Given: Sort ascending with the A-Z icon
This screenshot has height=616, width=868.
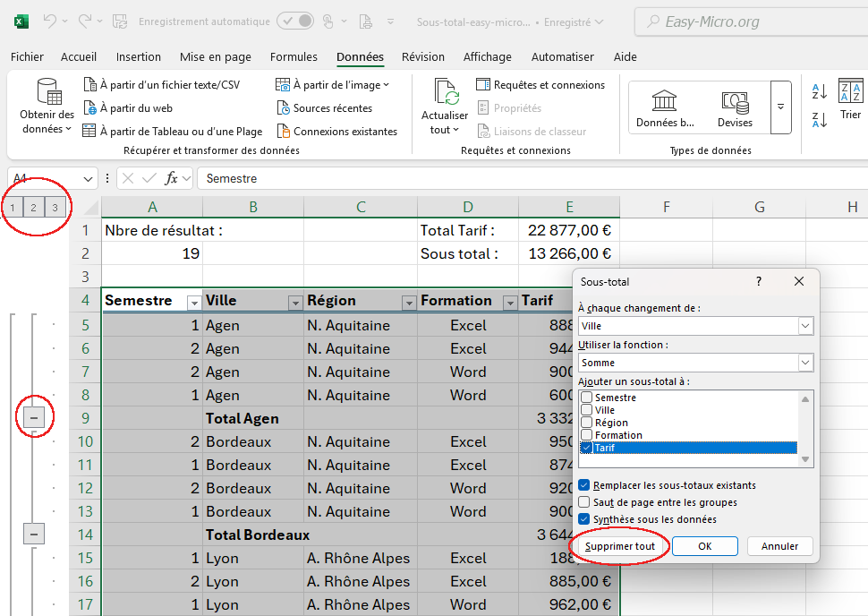Looking at the screenshot, I should coord(819,91).
